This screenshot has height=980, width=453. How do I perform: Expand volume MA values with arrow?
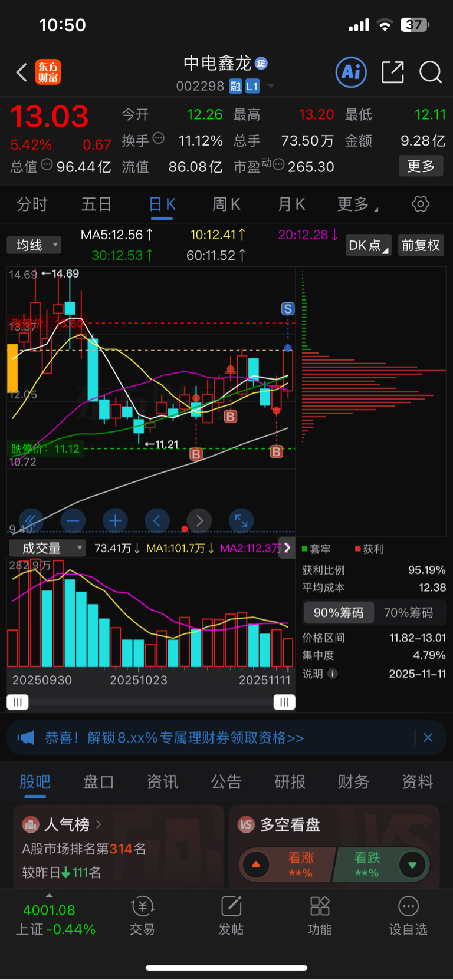(x=287, y=547)
